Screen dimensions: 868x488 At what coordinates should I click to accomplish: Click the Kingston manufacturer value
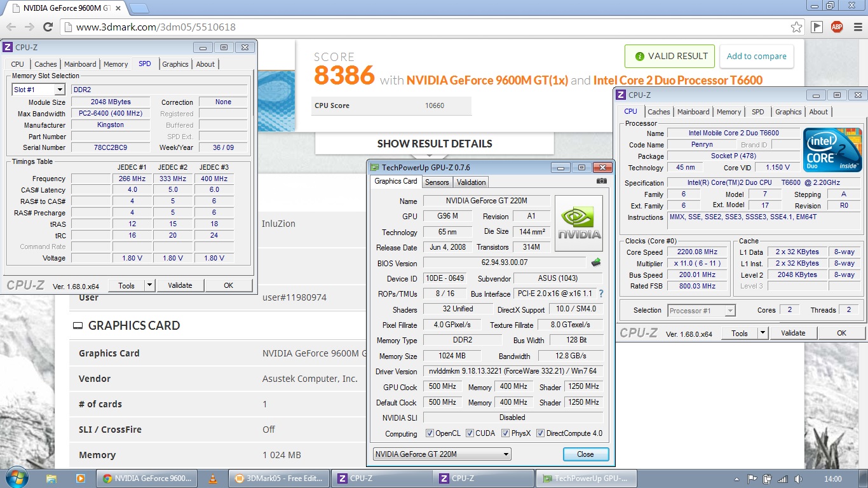tap(111, 125)
